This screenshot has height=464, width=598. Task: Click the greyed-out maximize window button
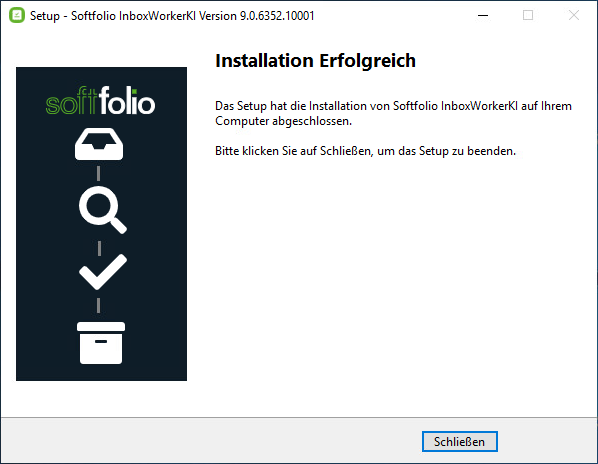528,15
